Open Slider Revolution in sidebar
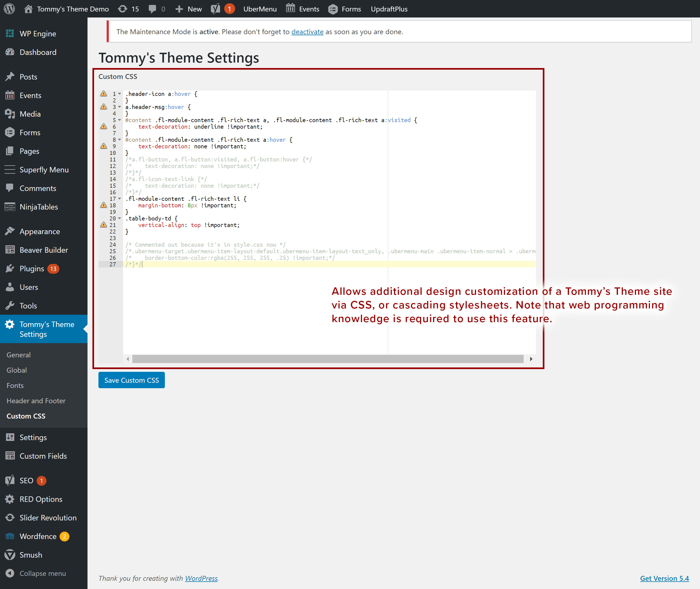 point(48,517)
